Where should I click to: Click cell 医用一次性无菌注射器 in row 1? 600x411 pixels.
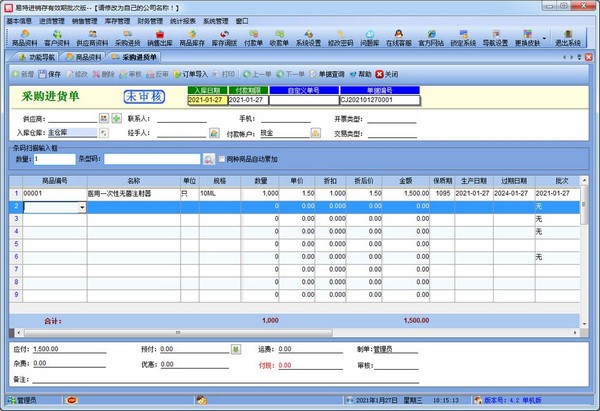[134, 194]
